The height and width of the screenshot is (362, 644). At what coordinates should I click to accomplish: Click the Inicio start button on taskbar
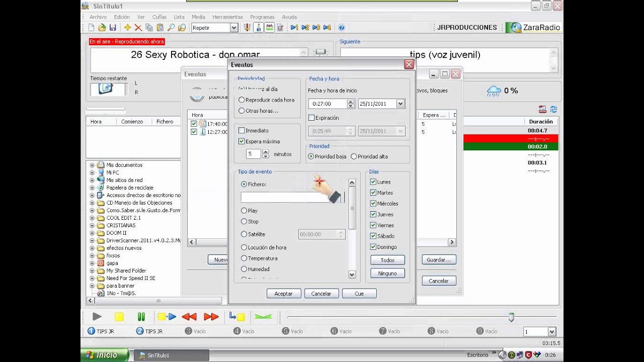[105, 355]
